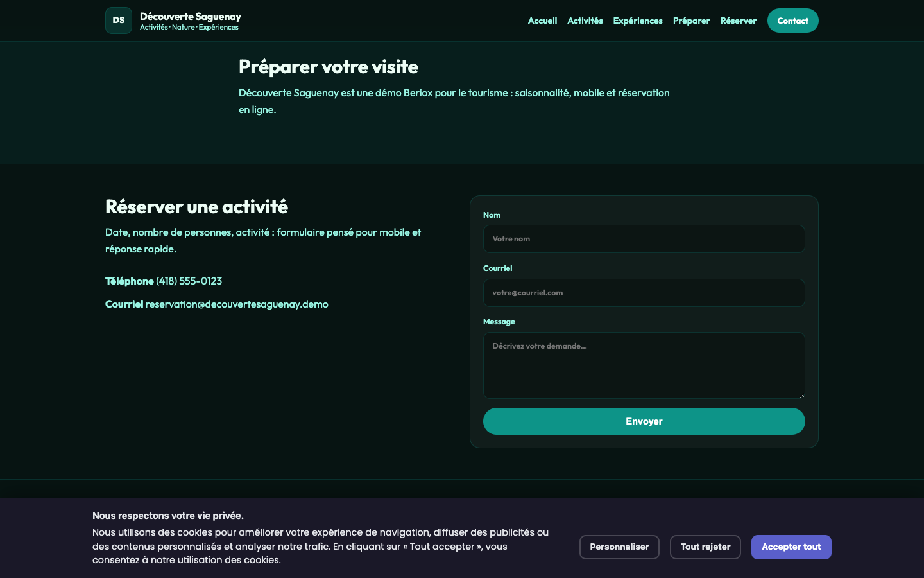
Task: Open the Préparer nav item
Action: pyautogui.click(x=691, y=21)
